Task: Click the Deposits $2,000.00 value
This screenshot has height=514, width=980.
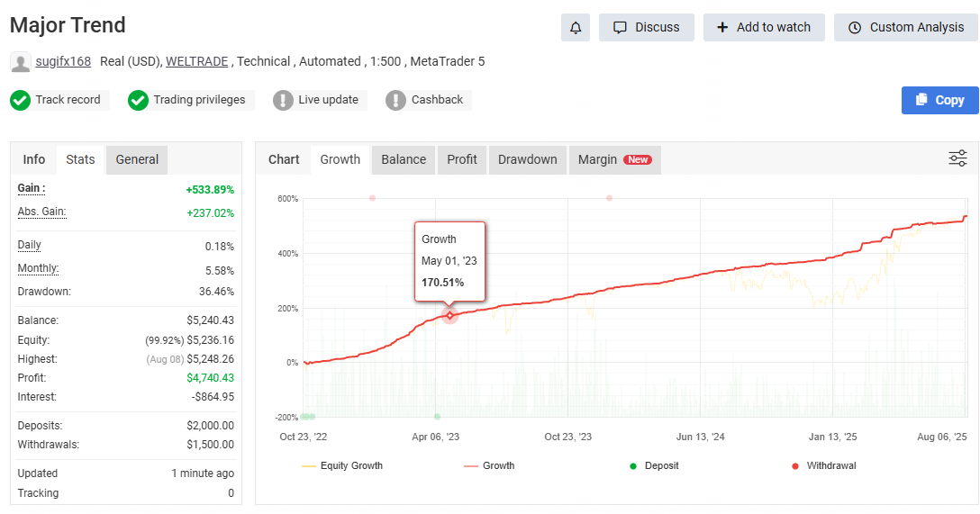Action: point(210,426)
